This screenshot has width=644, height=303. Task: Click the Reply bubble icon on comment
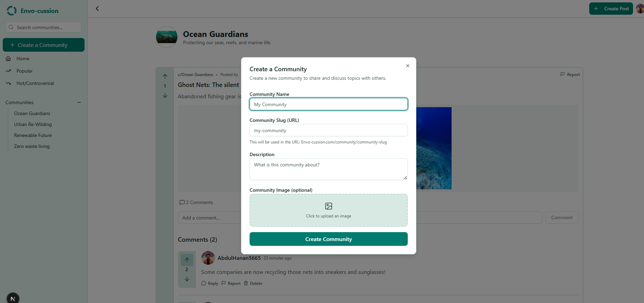tap(204, 283)
